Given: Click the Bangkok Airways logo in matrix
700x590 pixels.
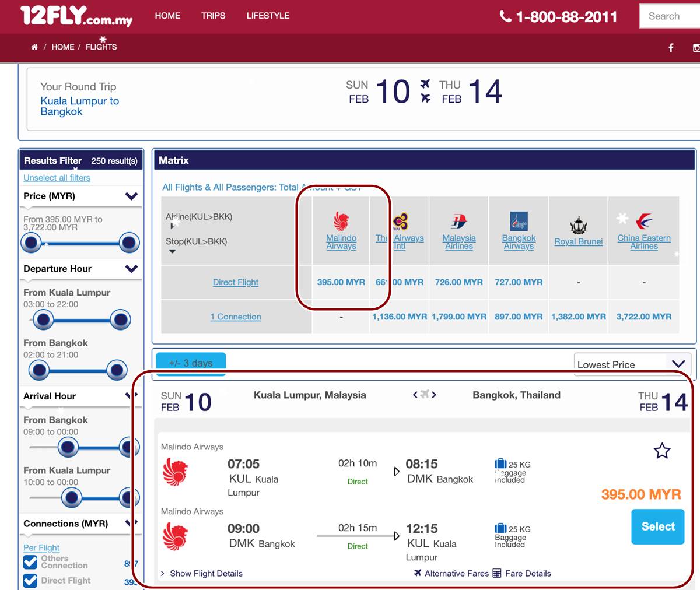Looking at the screenshot, I should pyautogui.click(x=519, y=222).
